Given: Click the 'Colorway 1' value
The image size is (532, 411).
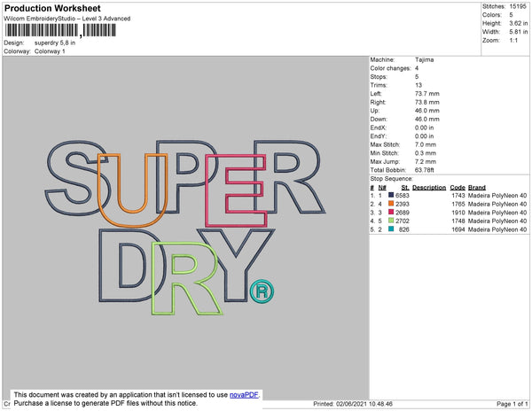Looking at the screenshot, I should [x=50, y=51].
